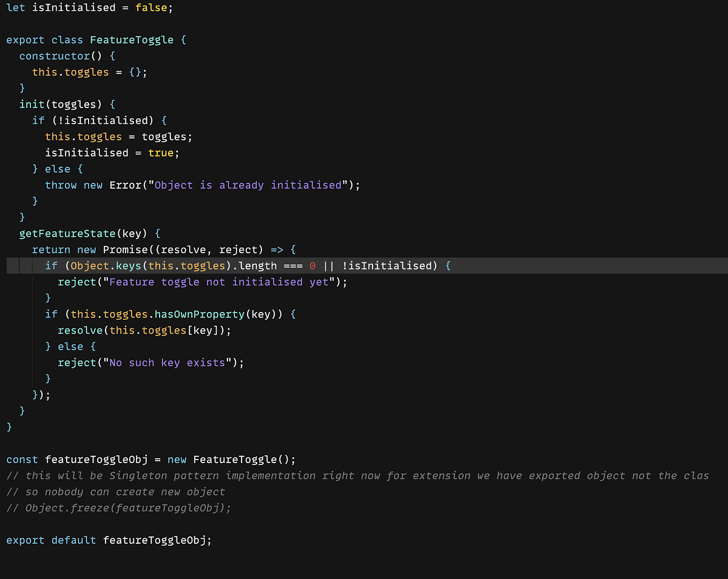The image size is (728, 579).
Task: Select the No such key exists string
Action: click(164, 362)
